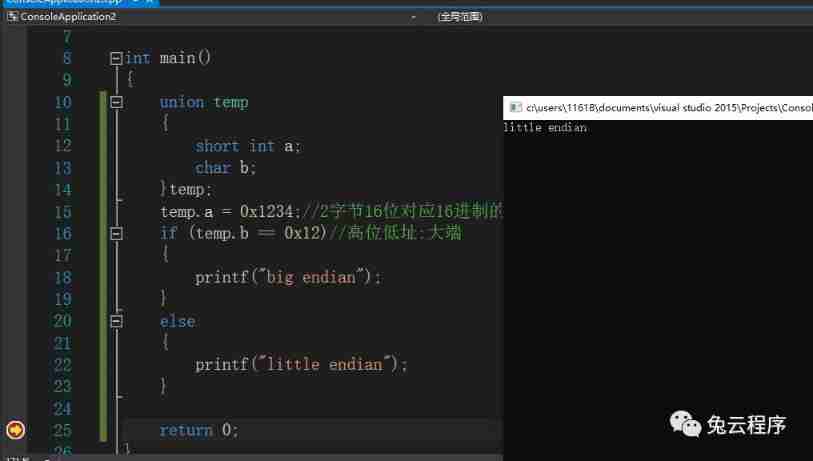This screenshot has width=813, height=461.
Task: Click "}temp;" on line 14
Action: (x=186, y=189)
